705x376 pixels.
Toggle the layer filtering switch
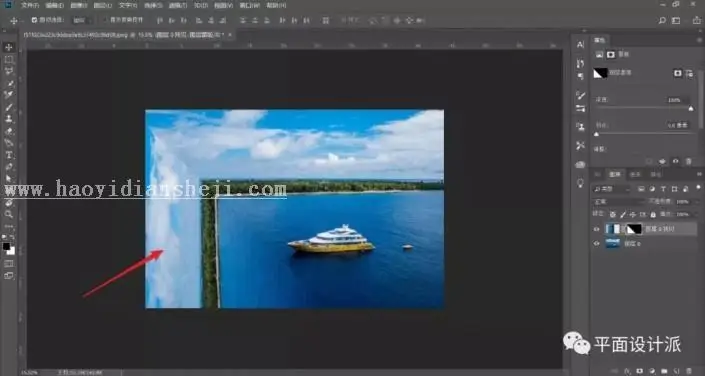[x=698, y=187]
